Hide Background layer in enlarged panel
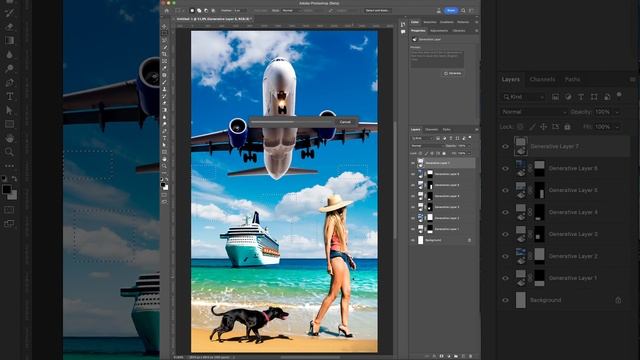 coord(505,300)
